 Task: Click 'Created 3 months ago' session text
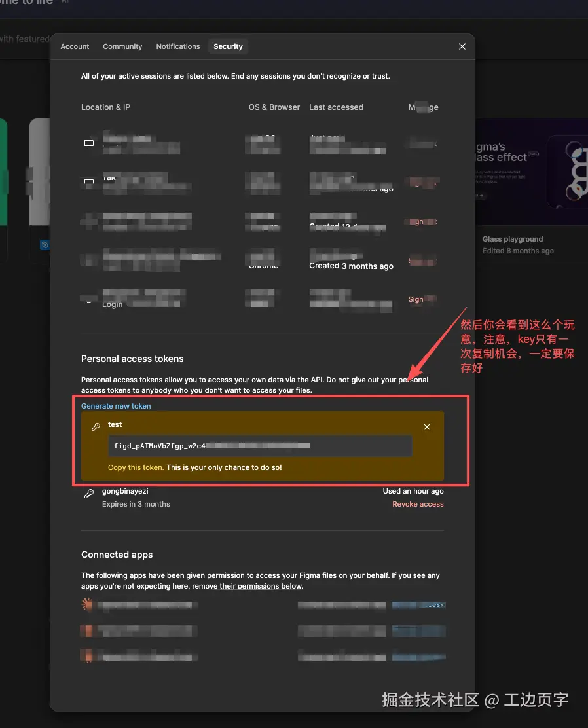click(351, 266)
